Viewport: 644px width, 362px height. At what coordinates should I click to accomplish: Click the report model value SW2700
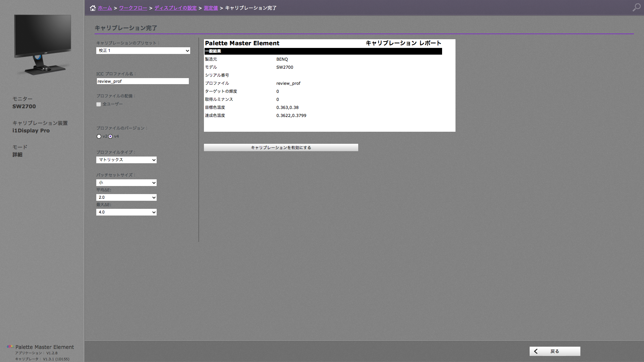285,67
